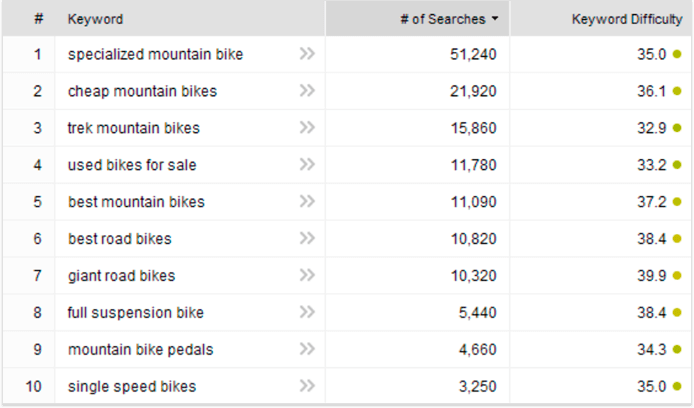Select the mountain bike pedals keyword text
This screenshot has width=694, height=408.
[141, 350]
